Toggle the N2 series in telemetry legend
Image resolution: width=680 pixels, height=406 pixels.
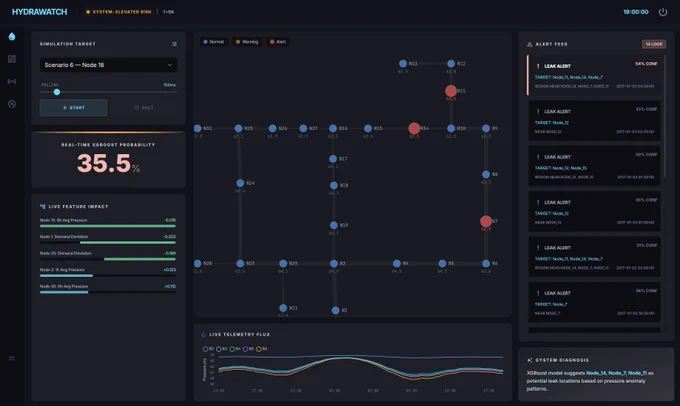(x=208, y=349)
